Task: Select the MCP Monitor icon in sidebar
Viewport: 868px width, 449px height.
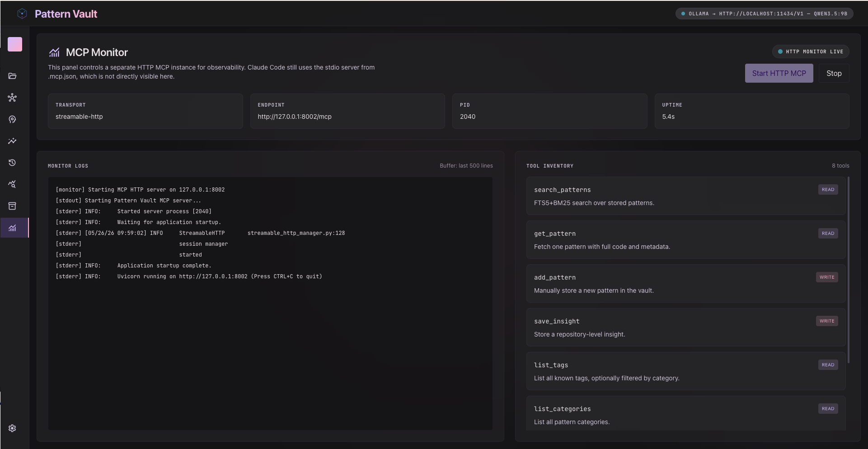Action: coord(14,228)
